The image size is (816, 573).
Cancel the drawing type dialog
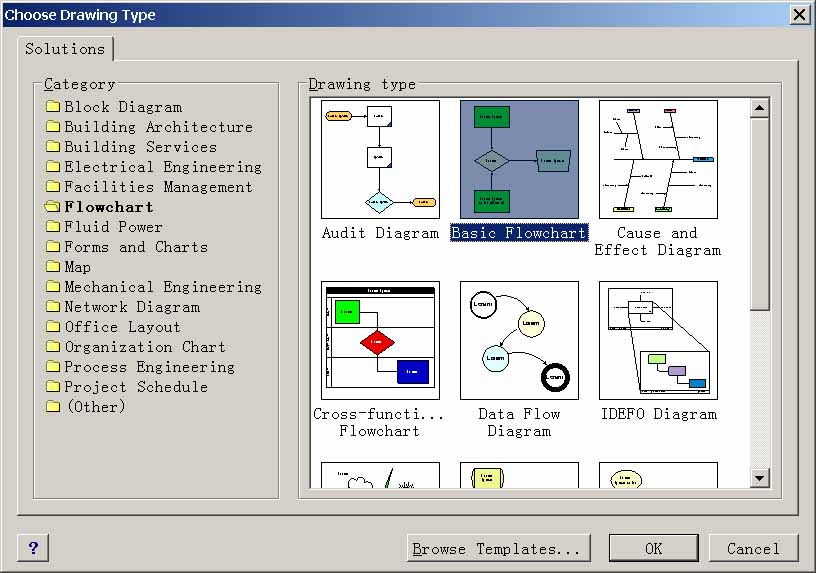point(753,548)
